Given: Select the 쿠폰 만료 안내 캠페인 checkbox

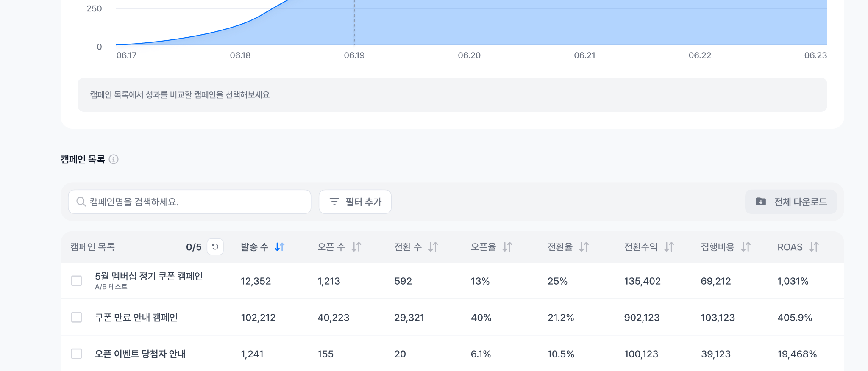Looking at the screenshot, I should point(77,317).
